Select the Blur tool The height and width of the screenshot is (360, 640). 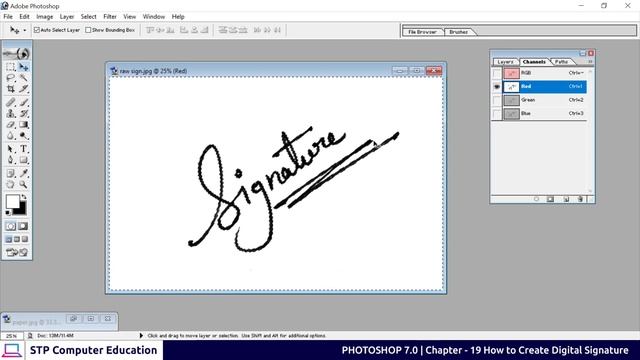(11, 136)
